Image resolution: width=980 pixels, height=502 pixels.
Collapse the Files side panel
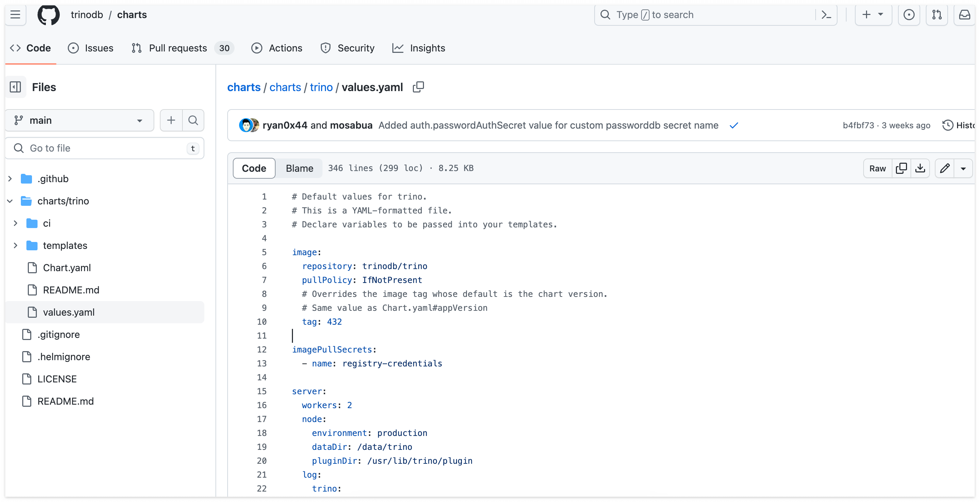(x=15, y=87)
